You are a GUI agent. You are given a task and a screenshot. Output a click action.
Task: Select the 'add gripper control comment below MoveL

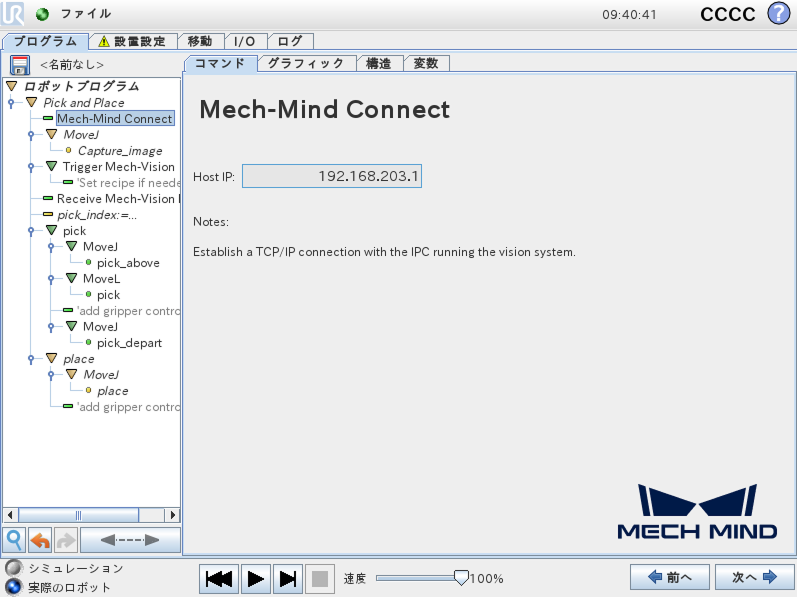(128, 310)
